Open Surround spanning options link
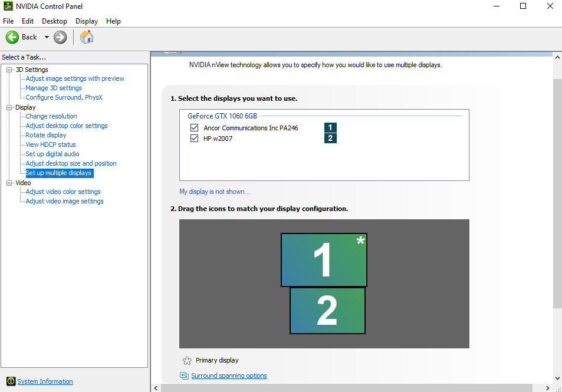The height and width of the screenshot is (392, 562). coord(229,375)
